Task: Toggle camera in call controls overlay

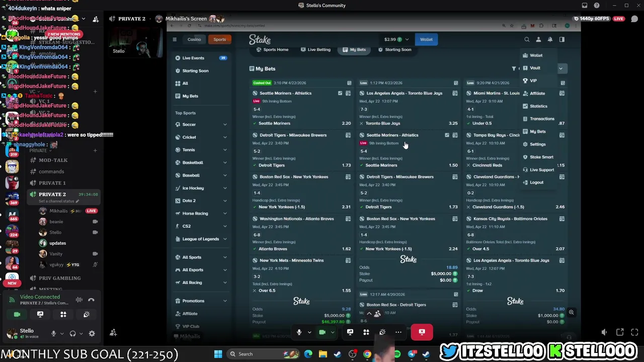Action: (x=323, y=332)
